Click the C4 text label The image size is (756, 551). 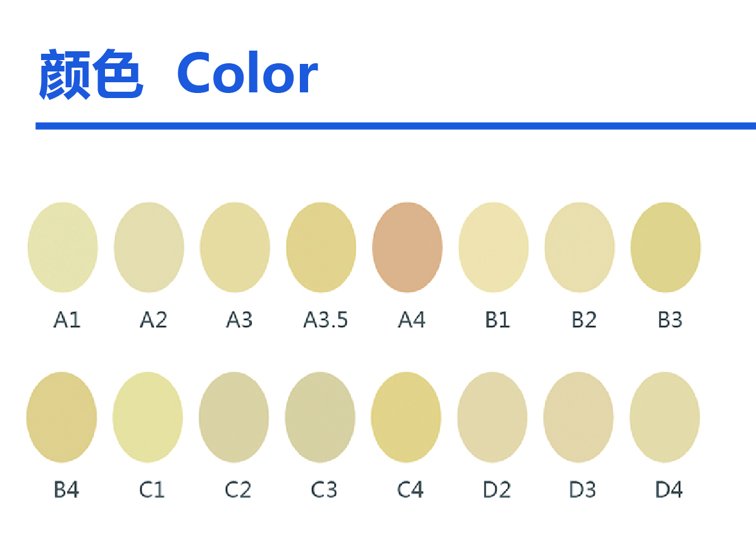tap(411, 490)
